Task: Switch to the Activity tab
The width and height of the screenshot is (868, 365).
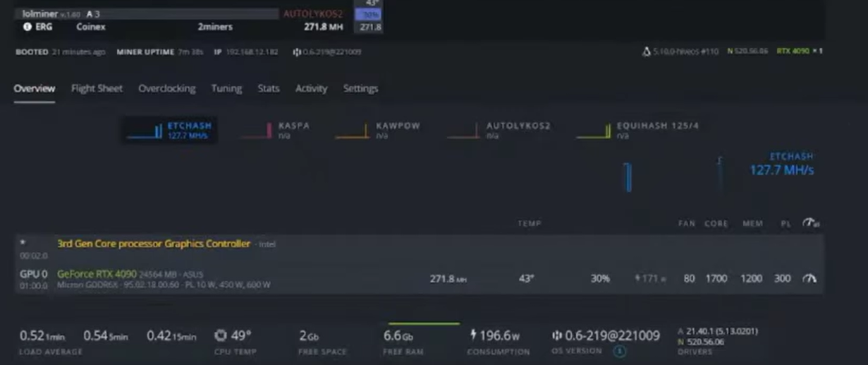Action: coord(311,88)
